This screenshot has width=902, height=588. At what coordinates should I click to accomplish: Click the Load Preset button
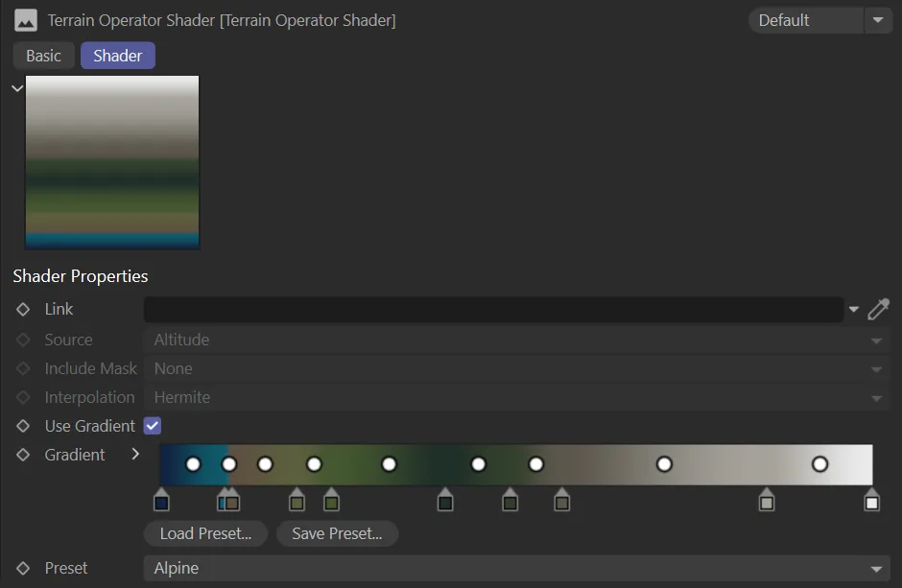[205, 533]
